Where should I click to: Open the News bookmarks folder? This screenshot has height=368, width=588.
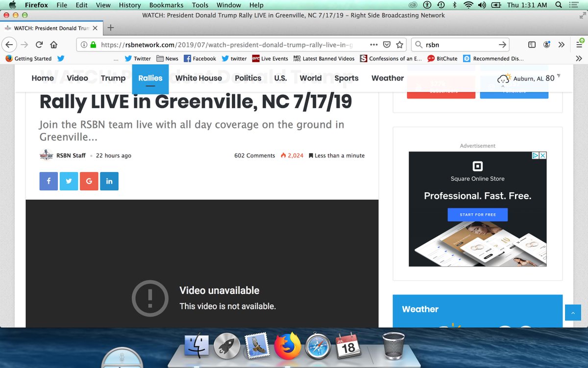pyautogui.click(x=167, y=58)
